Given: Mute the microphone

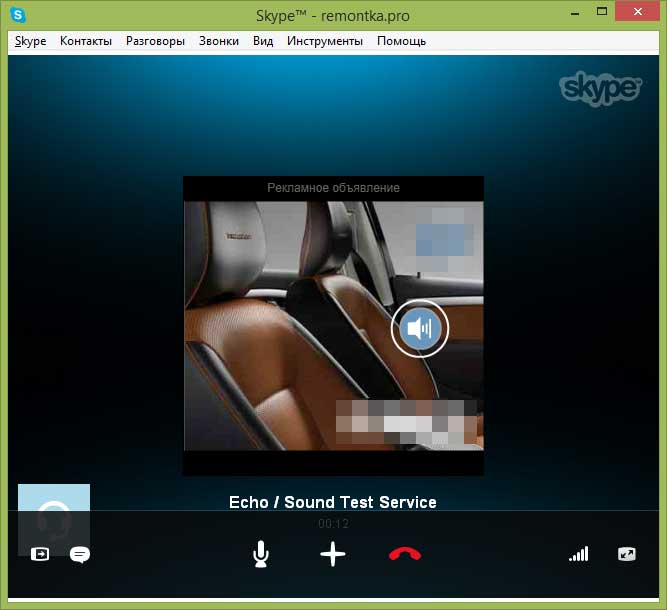Looking at the screenshot, I should (x=260, y=554).
